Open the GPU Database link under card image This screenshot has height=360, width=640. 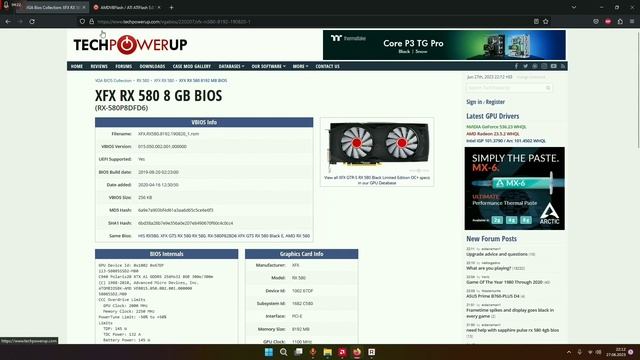[x=377, y=180]
